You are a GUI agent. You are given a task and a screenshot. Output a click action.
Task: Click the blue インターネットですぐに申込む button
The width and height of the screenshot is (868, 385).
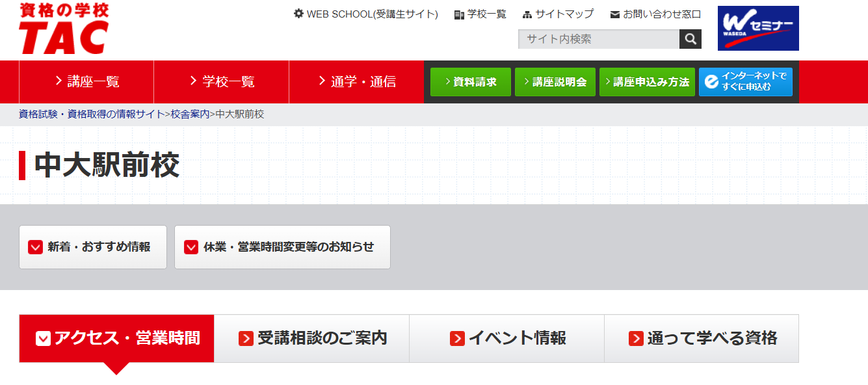746,82
